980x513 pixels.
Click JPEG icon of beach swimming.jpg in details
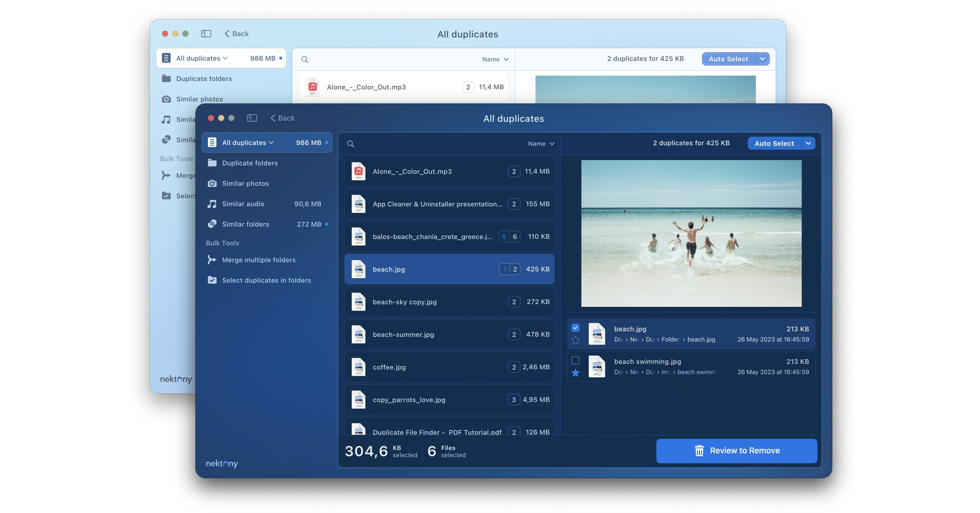(x=596, y=366)
